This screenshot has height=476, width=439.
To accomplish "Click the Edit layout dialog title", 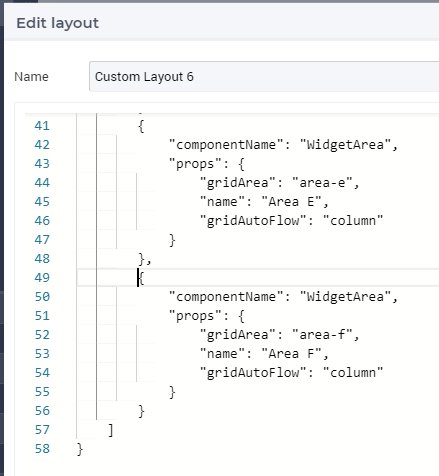I will (57, 23).
